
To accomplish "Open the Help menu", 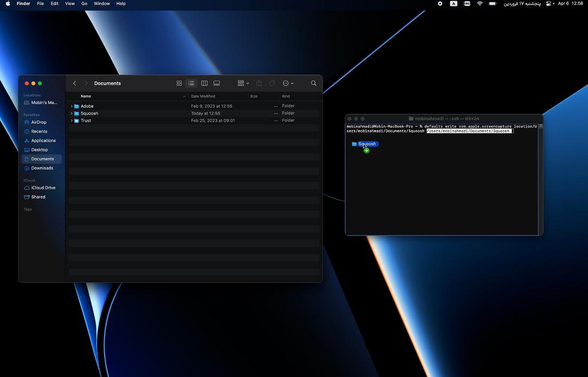I will 121,4.
